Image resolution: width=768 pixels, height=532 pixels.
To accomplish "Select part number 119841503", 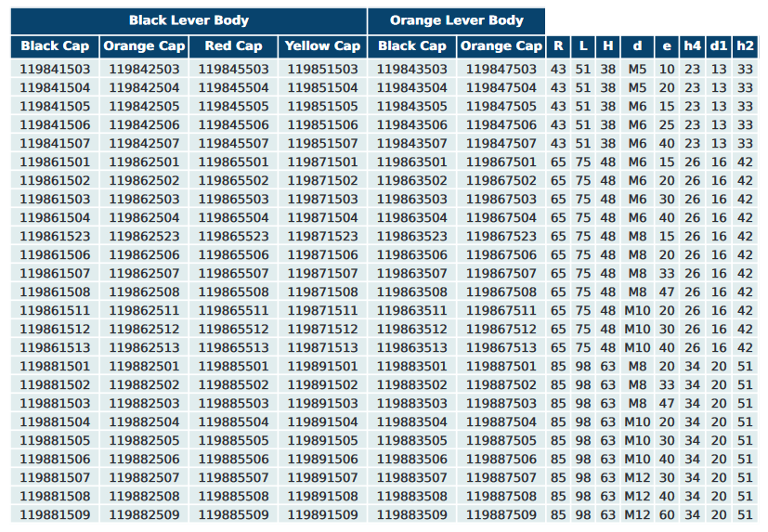I will [x=55, y=69].
